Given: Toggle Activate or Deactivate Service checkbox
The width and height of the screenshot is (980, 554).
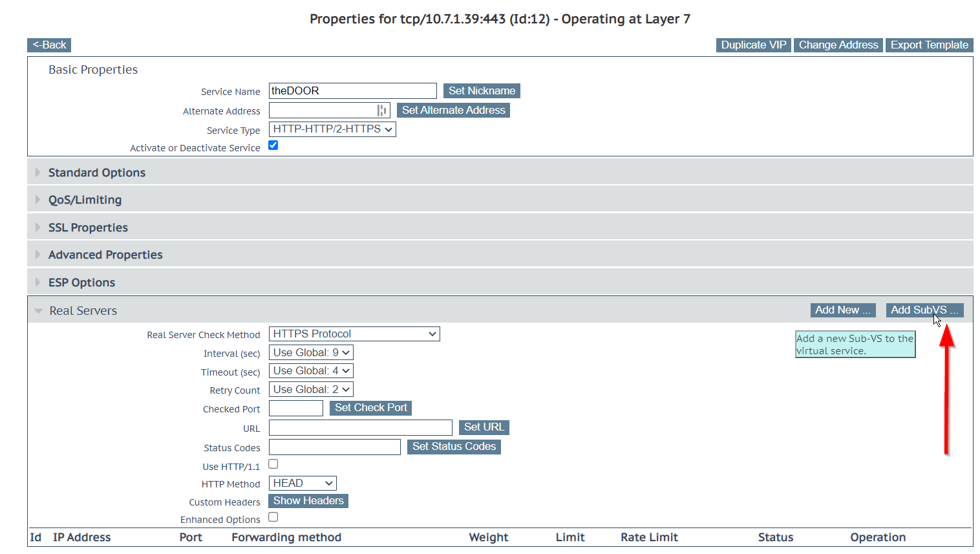Looking at the screenshot, I should point(273,145).
